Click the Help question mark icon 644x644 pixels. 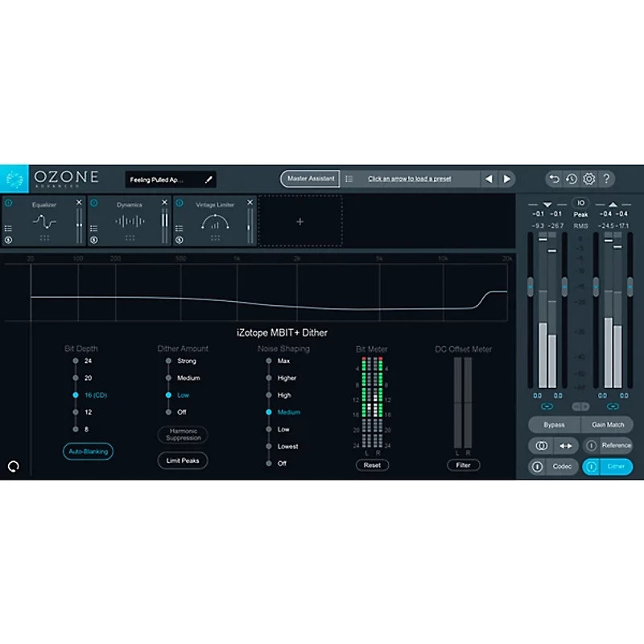607,179
